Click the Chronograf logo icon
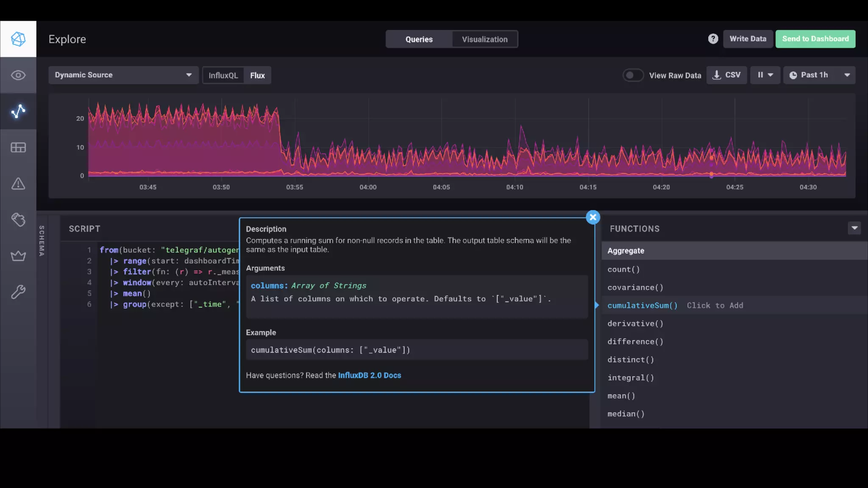The image size is (868, 488). pyautogui.click(x=18, y=39)
